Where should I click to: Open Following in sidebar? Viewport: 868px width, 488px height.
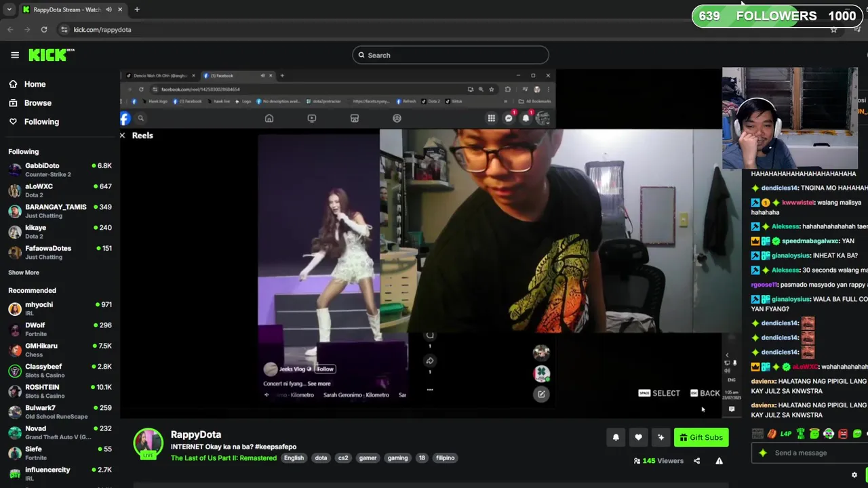(x=34, y=122)
